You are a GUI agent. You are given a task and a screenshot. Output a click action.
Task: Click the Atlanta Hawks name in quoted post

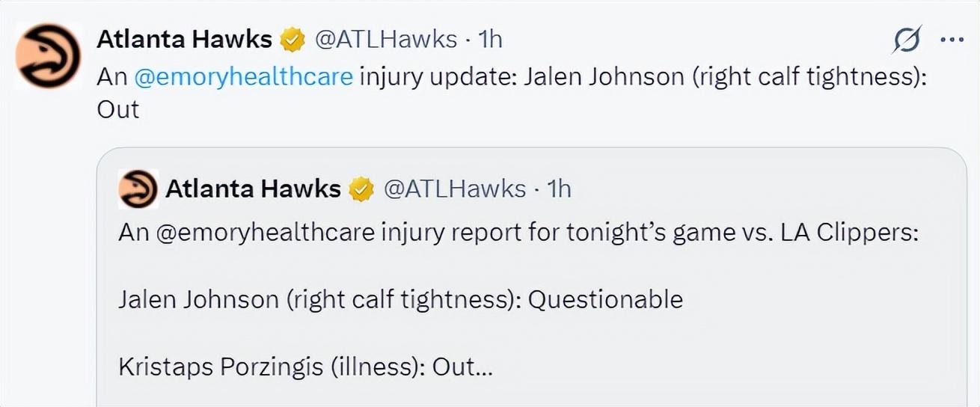(253, 189)
